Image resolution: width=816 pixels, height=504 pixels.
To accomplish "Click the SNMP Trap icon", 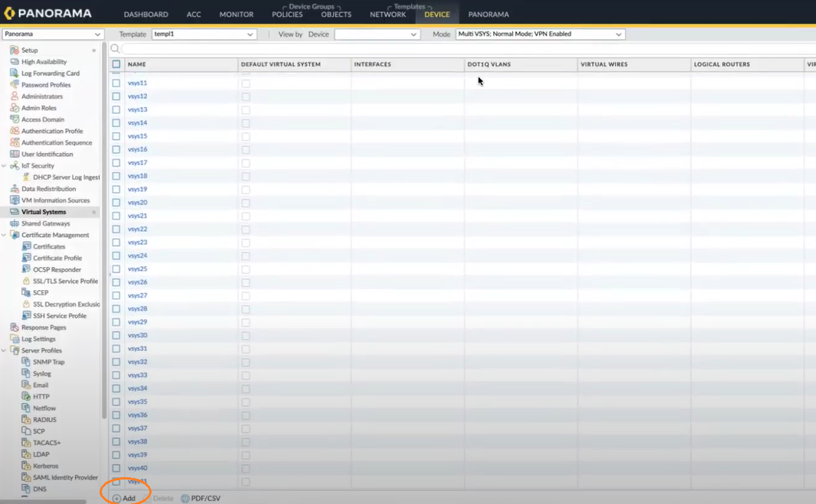I will [26, 362].
